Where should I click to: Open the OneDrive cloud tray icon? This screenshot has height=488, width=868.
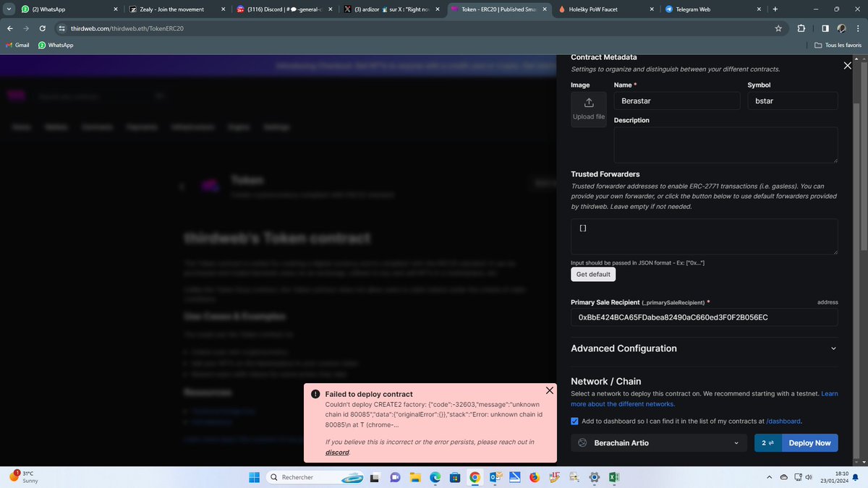[785, 477]
